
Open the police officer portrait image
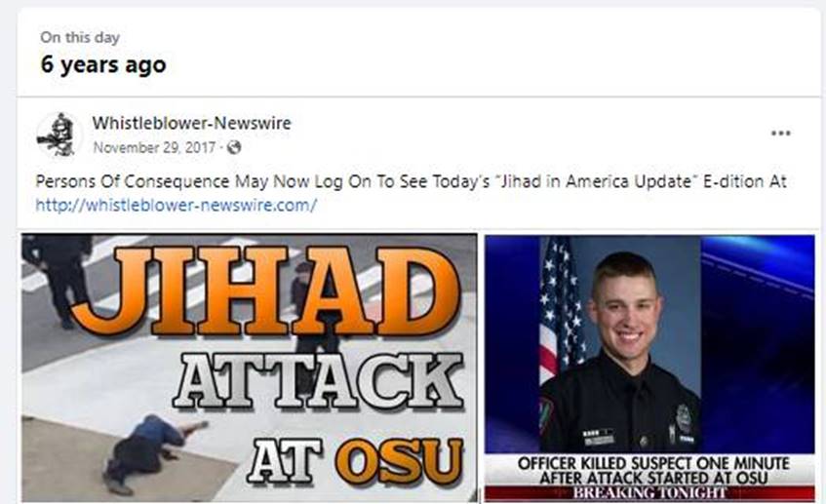click(x=649, y=368)
